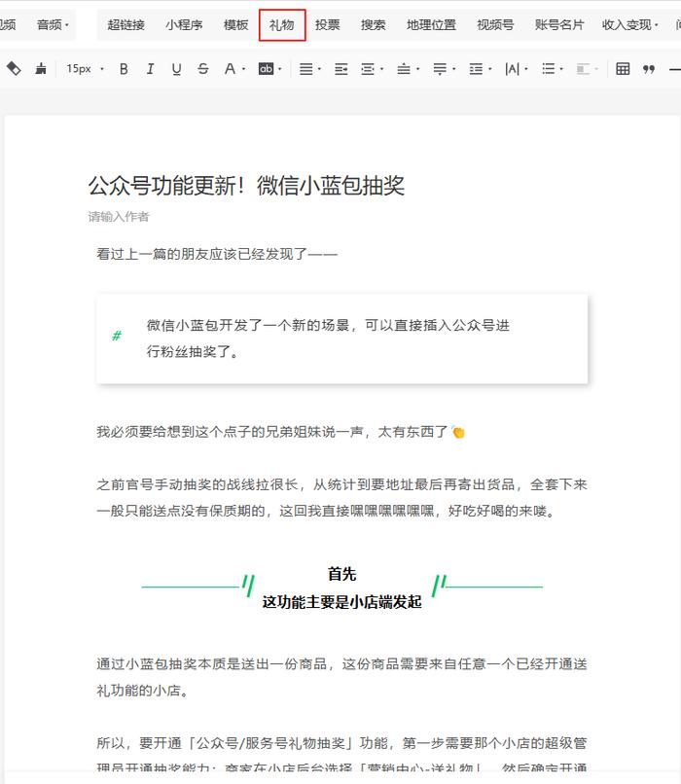This screenshot has height=784, width=681.
Task: Open the space before paragraph dropdown
Action: [x=408, y=69]
